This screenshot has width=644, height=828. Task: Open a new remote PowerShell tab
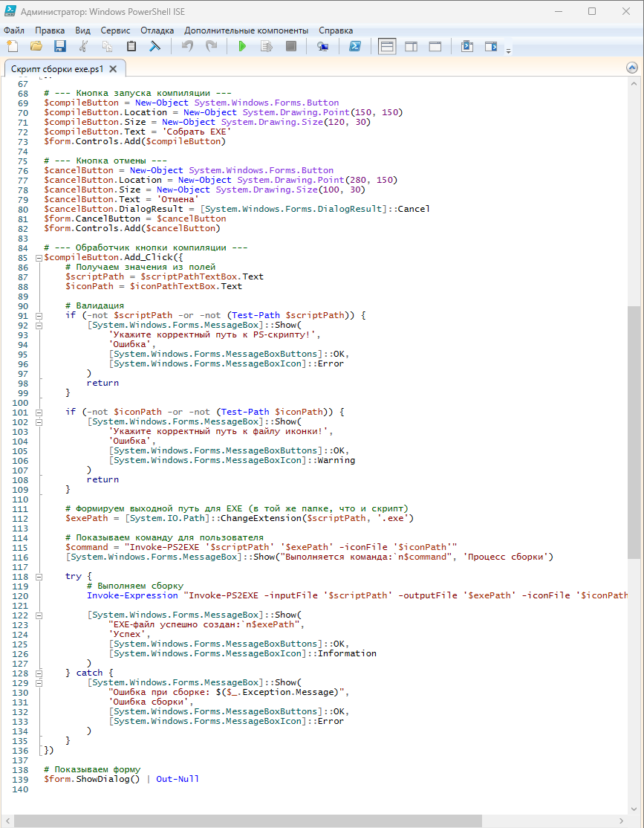tap(322, 47)
